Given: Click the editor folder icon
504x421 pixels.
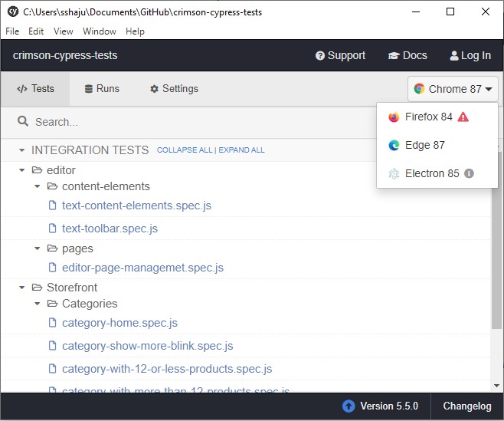Looking at the screenshot, I should point(37,170).
